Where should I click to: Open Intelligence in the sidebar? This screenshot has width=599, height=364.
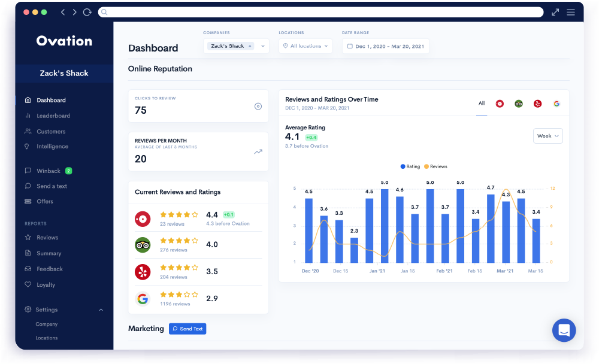[52, 146]
